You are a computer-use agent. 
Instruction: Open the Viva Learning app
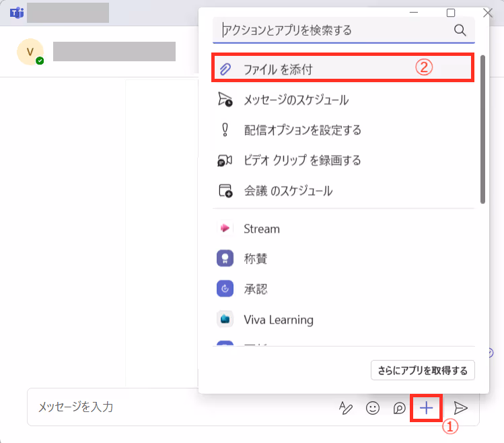pyautogui.click(x=344, y=319)
